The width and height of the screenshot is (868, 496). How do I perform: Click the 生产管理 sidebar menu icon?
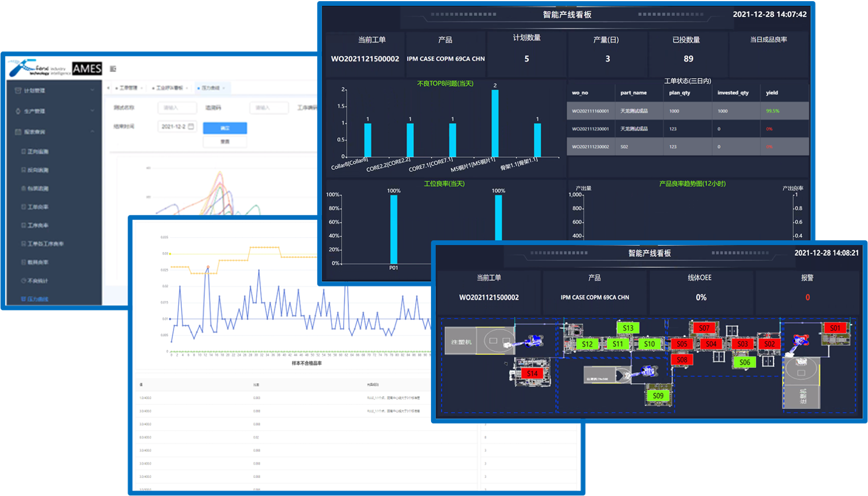coord(18,111)
